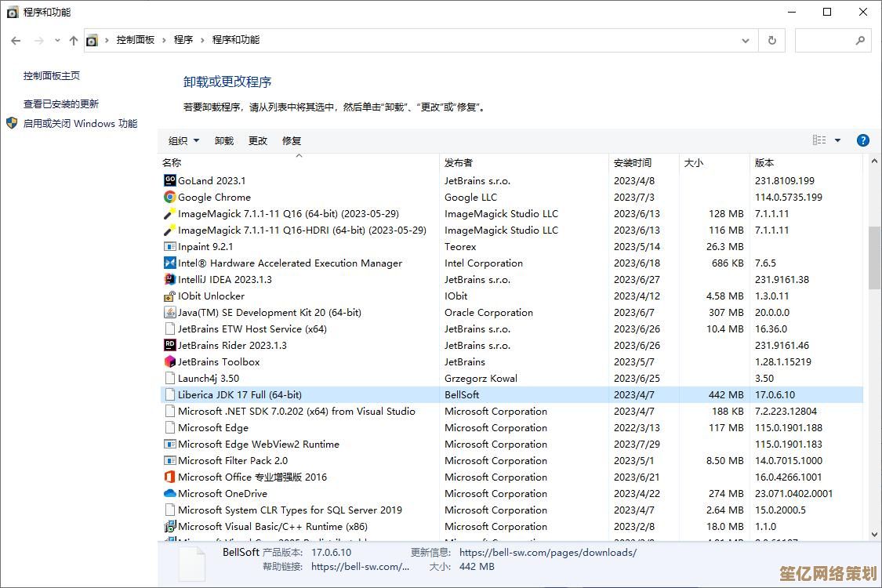Click the vertical scrollbar of program list
882x588 pixels.
(x=874, y=259)
